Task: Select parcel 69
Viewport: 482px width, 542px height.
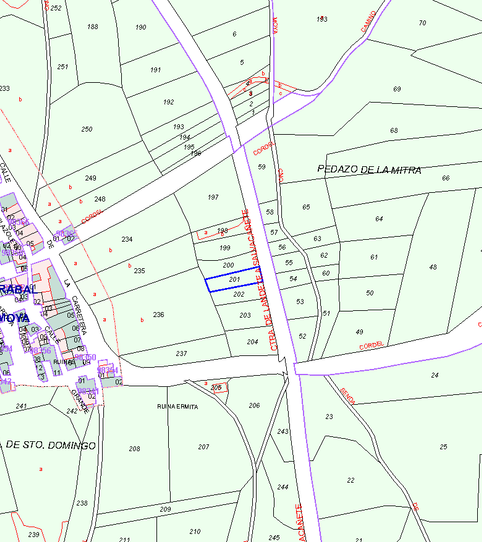Action: (x=397, y=89)
